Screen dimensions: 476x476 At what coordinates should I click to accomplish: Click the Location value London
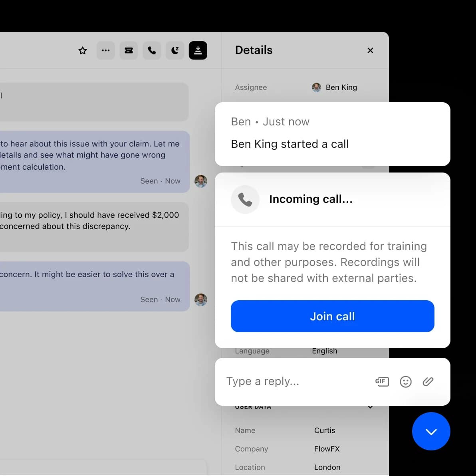[x=327, y=467]
